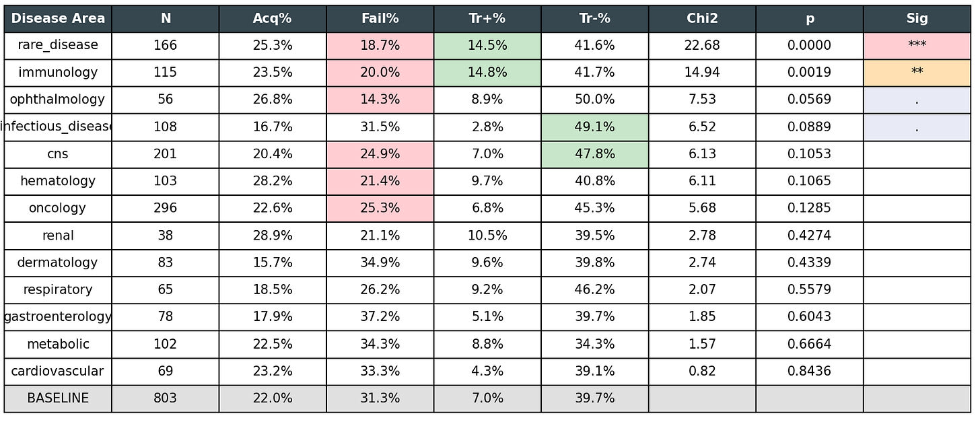
Task: Click the hematology Chi2 value 6.11
Action: coord(702,181)
